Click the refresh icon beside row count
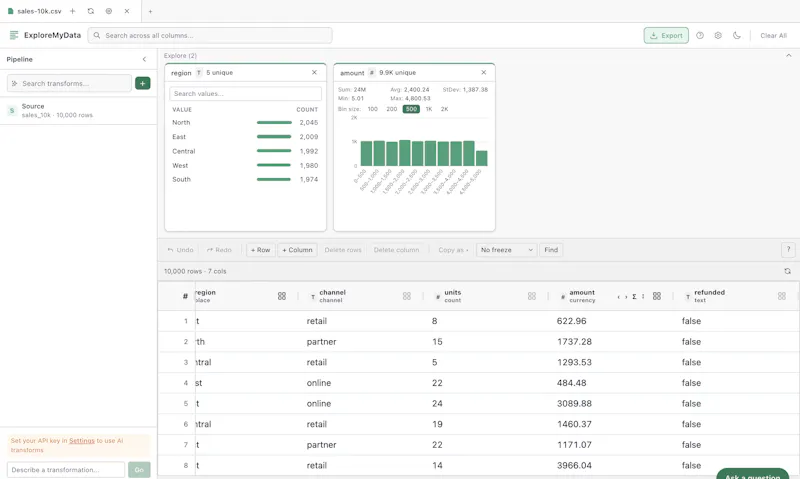800x479 pixels. (x=787, y=271)
